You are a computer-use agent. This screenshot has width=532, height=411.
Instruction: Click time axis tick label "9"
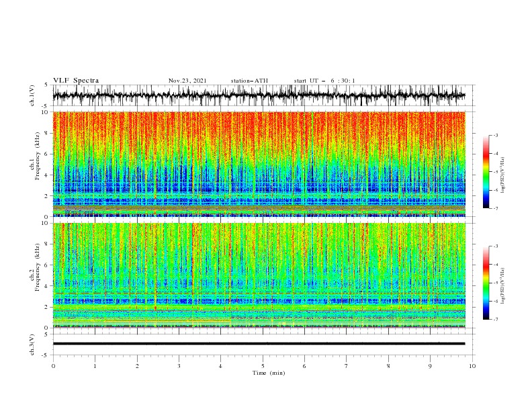click(430, 366)
